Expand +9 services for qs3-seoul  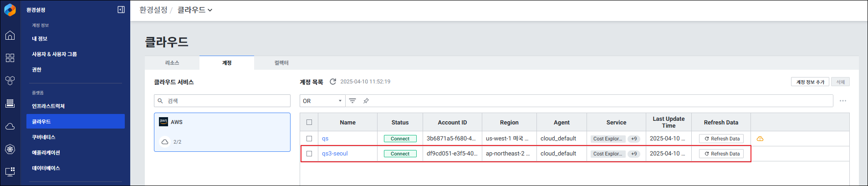pyautogui.click(x=634, y=154)
